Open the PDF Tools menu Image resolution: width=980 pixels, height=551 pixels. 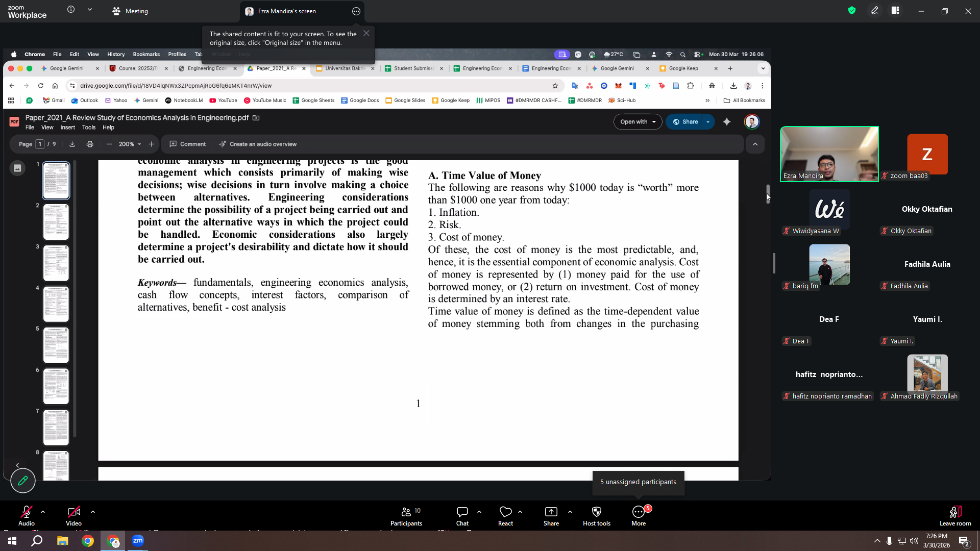click(x=89, y=128)
